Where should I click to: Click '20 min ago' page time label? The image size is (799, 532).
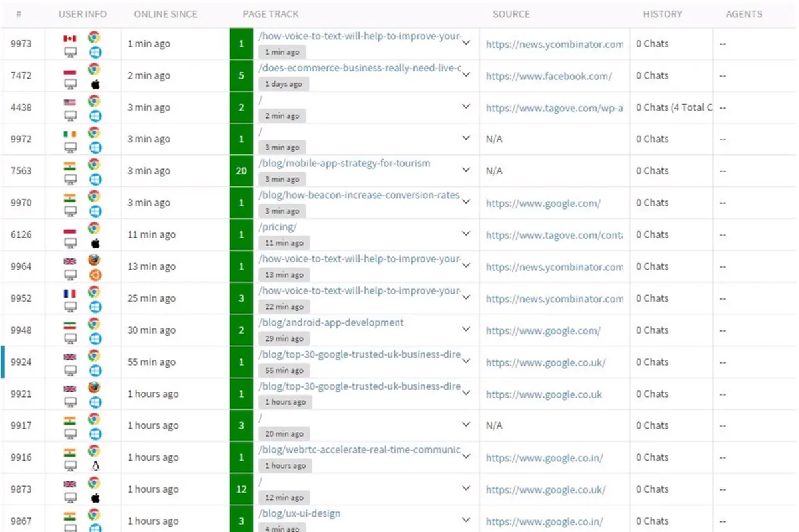284,434
